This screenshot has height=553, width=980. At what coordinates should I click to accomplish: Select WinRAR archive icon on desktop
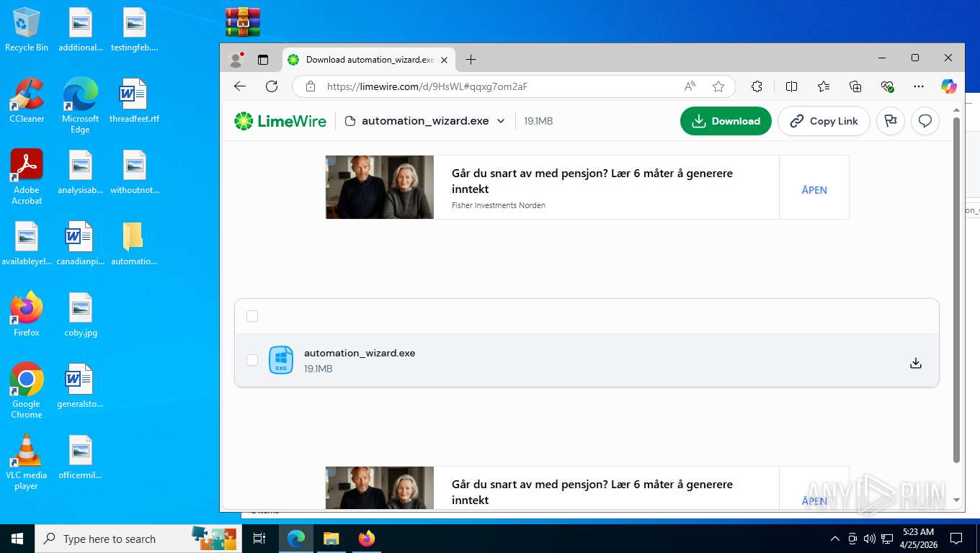pyautogui.click(x=243, y=22)
